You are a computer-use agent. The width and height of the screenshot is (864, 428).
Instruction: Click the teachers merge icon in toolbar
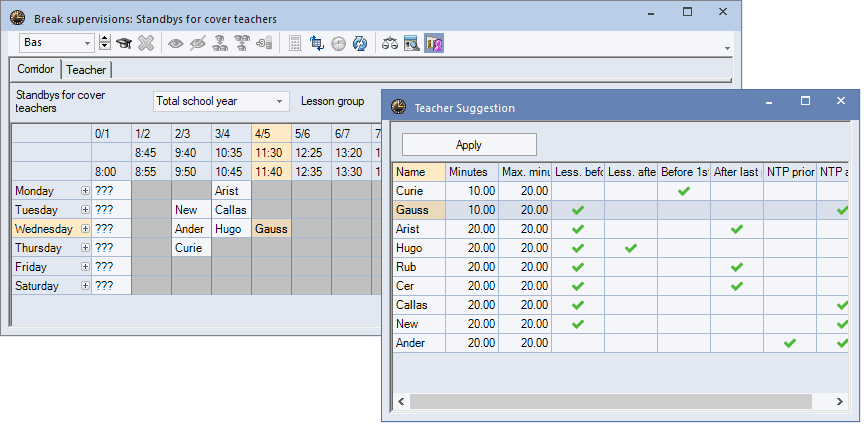pyautogui.click(x=242, y=44)
